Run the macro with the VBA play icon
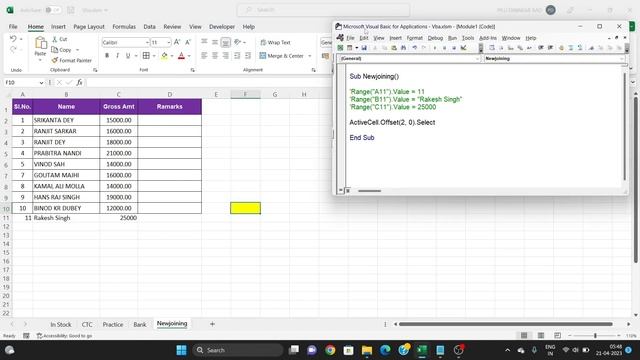Image resolution: width=640 pixels, height=360 pixels. point(435,48)
